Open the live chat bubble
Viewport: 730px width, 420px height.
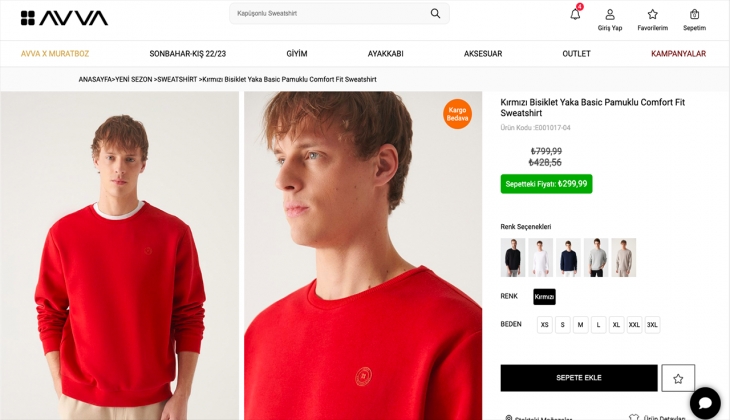(704, 402)
